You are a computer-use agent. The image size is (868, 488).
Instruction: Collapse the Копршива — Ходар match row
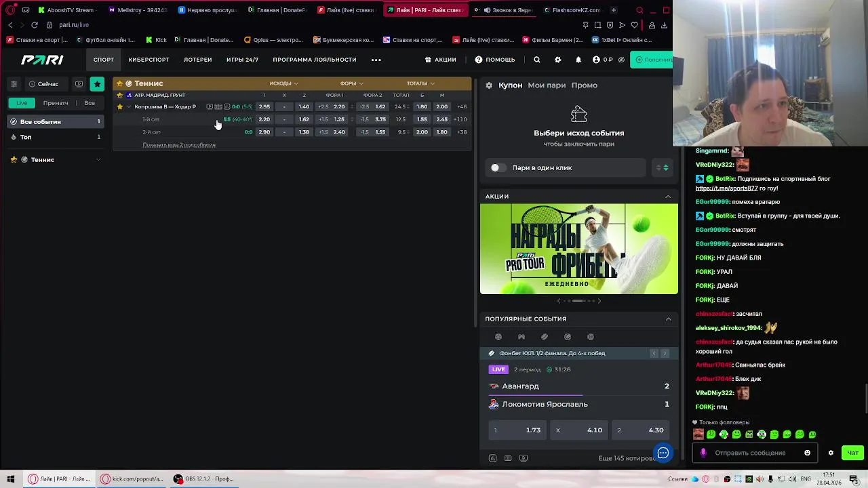pos(129,106)
